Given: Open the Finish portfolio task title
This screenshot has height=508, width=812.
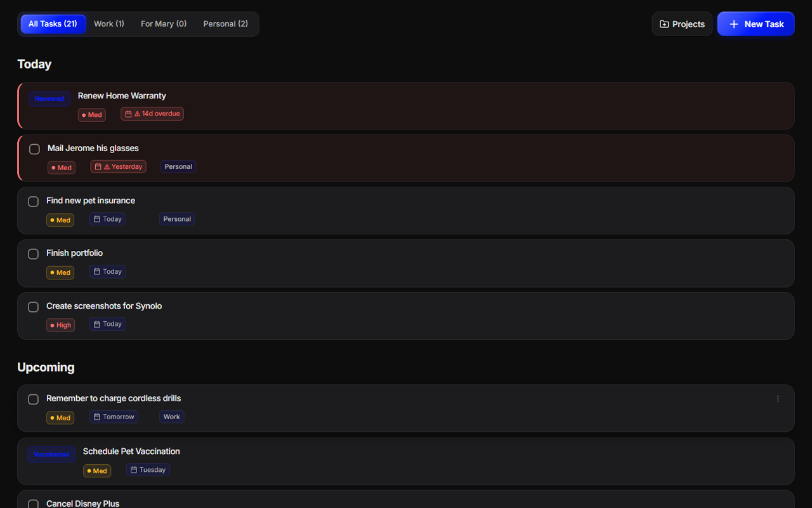Looking at the screenshot, I should pyautogui.click(x=74, y=253).
